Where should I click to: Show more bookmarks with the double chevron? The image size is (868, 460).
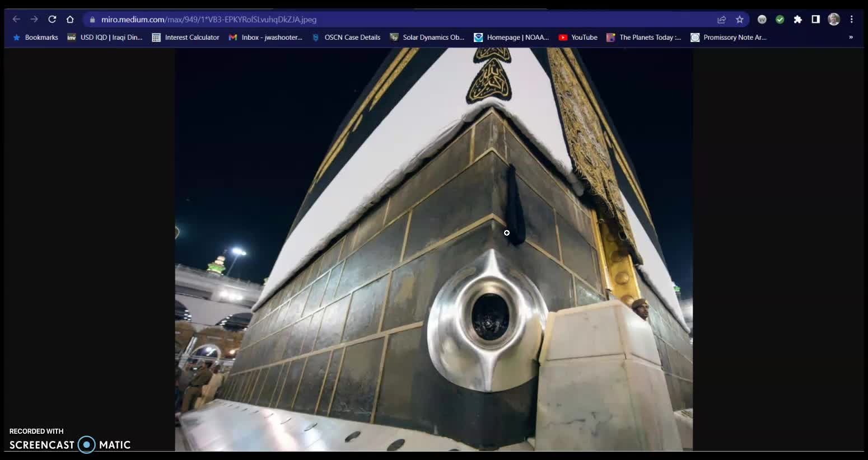(x=851, y=37)
